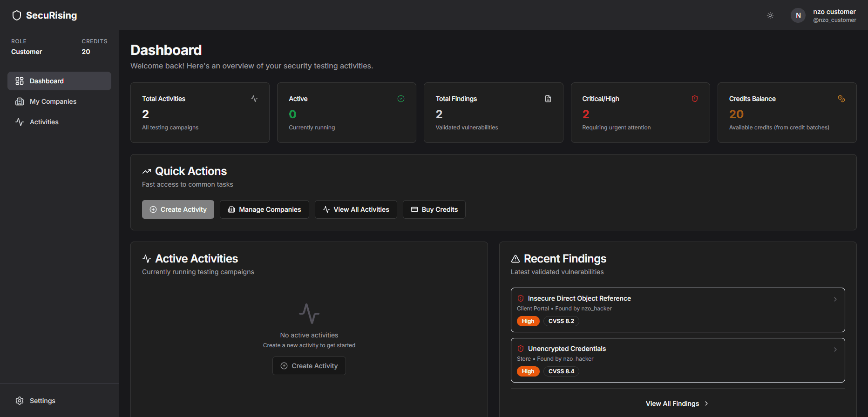Click the Quick Actions trending arrow icon
This screenshot has width=868, height=417.
[x=147, y=171]
